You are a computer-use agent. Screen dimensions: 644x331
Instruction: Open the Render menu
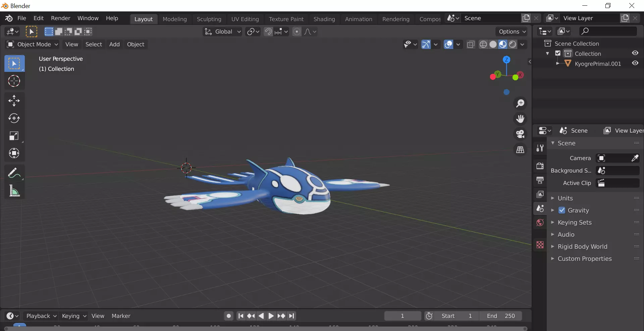coord(61,18)
